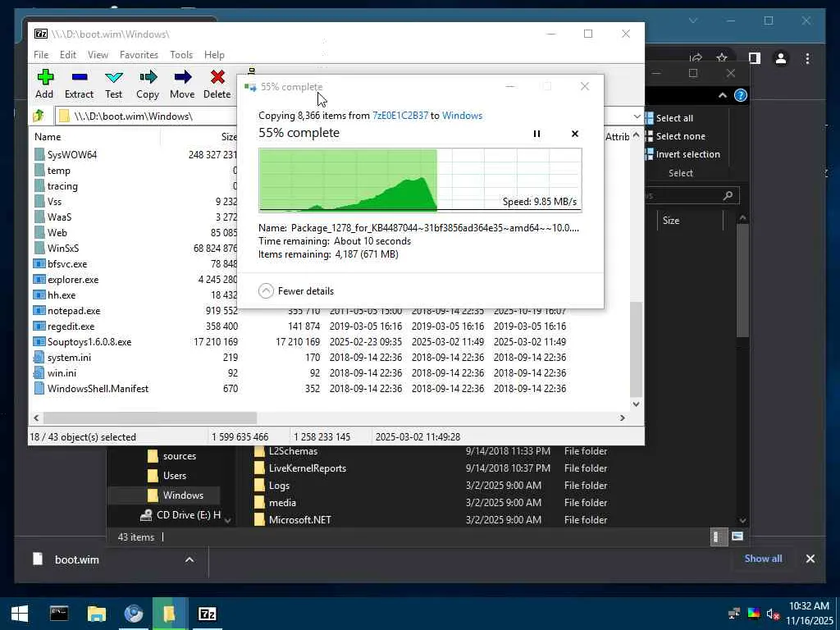The width and height of the screenshot is (840, 630).
Task: Select the SysWOW64 folder
Action: coord(72,155)
